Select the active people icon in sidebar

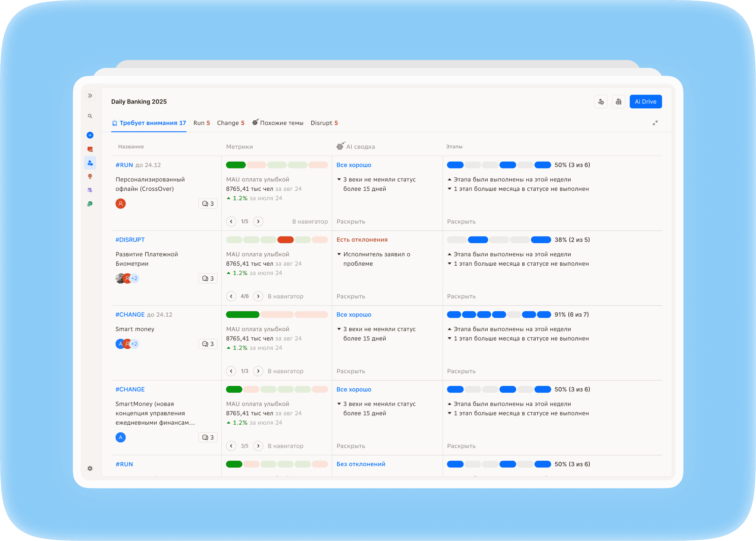[x=90, y=163]
